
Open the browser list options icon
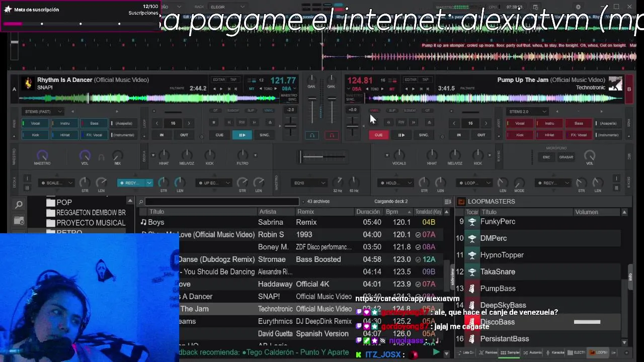pos(447,202)
